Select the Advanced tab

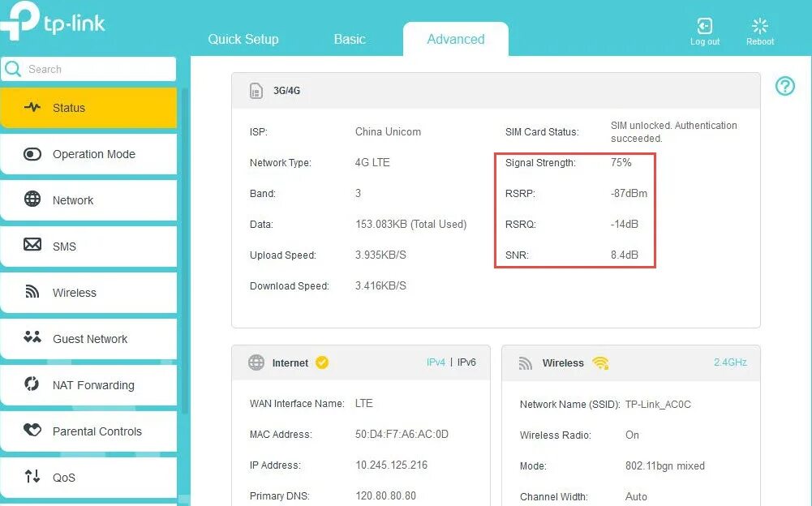pos(456,40)
